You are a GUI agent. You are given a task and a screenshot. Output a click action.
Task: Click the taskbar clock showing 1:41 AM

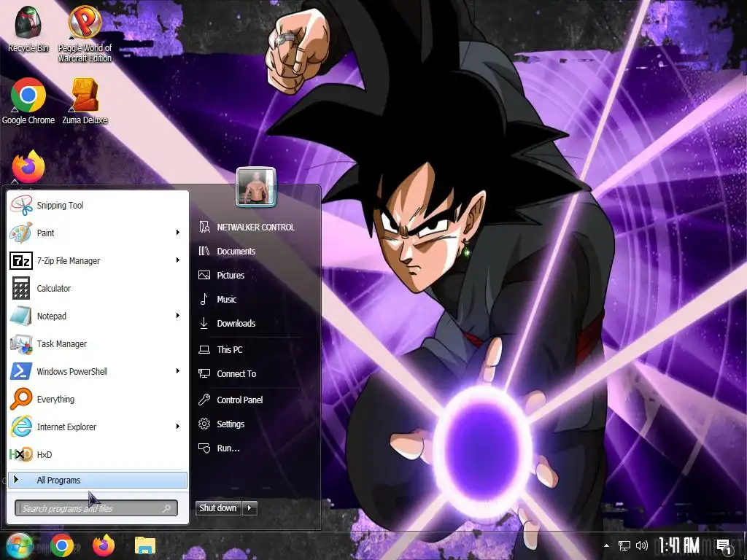click(x=679, y=545)
